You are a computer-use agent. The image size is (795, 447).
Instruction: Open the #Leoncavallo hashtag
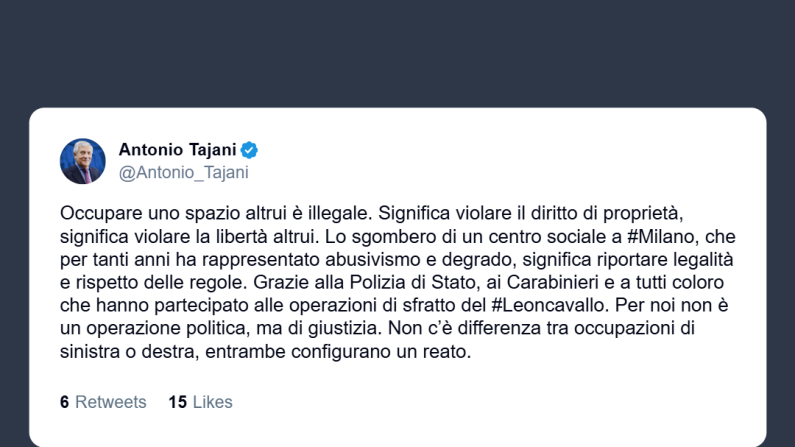point(544,303)
